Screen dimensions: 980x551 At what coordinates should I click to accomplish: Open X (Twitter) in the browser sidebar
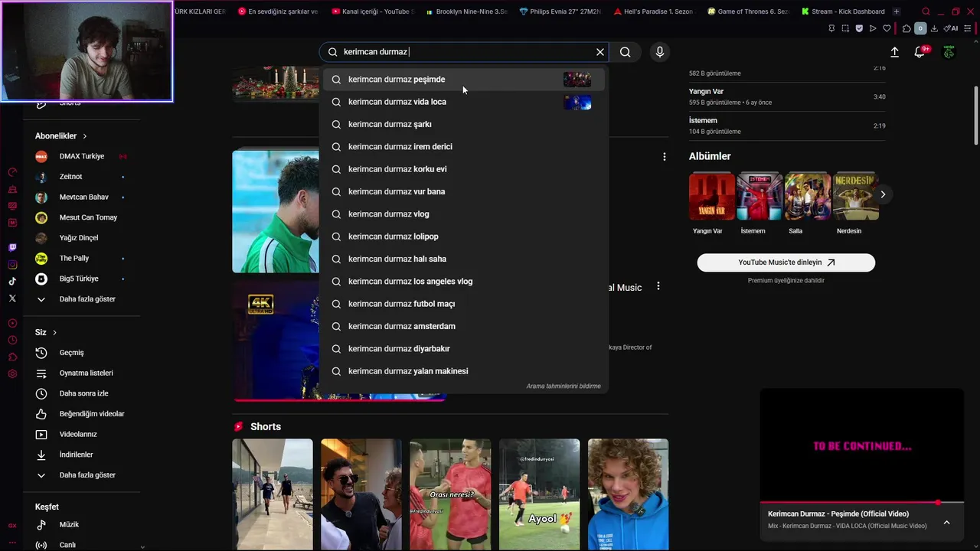[x=12, y=298]
